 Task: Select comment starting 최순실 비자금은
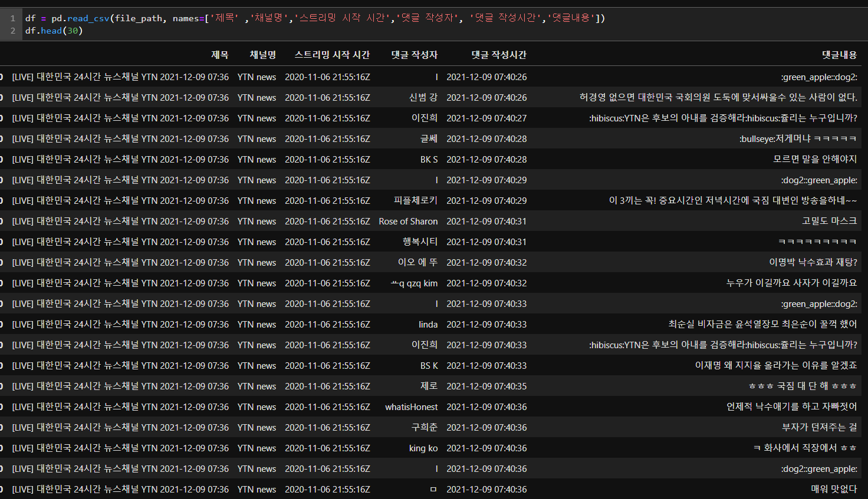762,324
